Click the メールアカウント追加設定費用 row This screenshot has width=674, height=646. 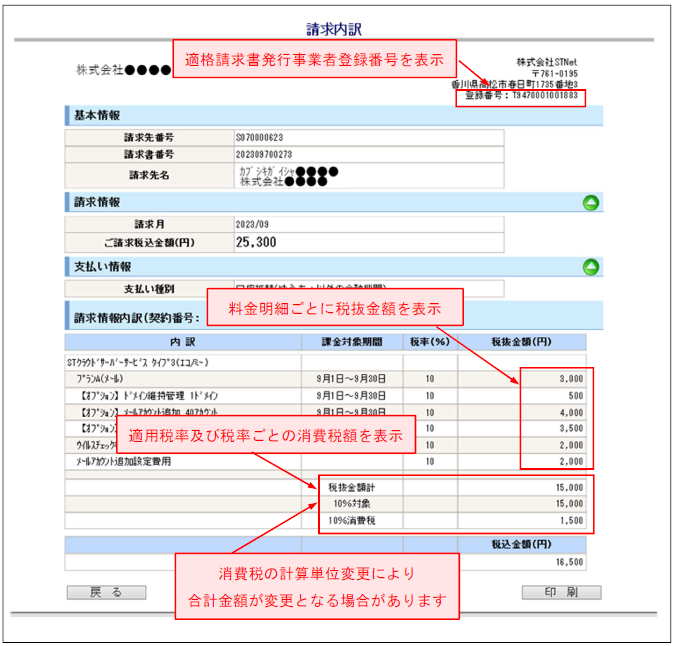325,462
